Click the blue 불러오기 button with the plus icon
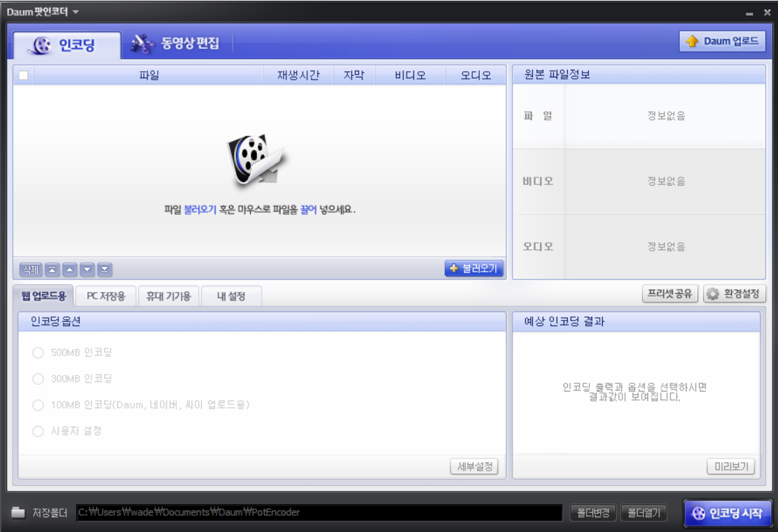 (474, 268)
